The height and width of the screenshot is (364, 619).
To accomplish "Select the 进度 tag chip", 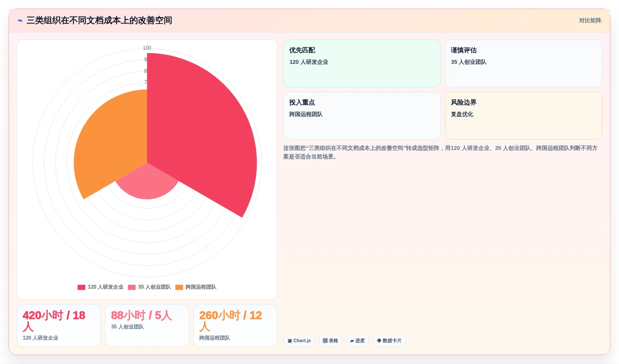I will [x=358, y=341].
